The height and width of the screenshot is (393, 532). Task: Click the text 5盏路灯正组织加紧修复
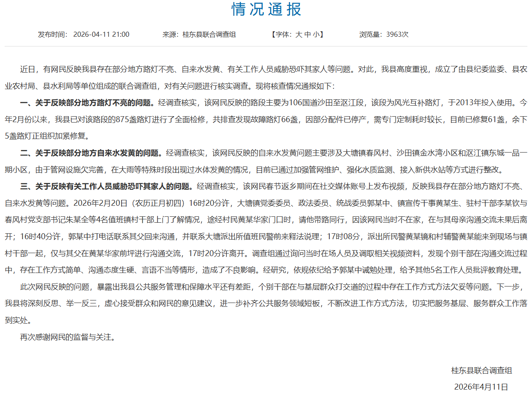coord(47,136)
